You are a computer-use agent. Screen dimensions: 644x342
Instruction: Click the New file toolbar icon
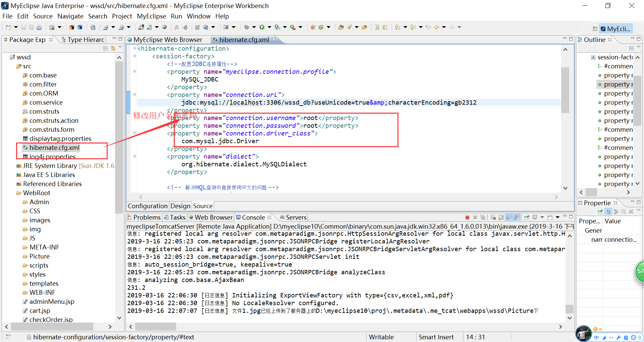[8, 27]
